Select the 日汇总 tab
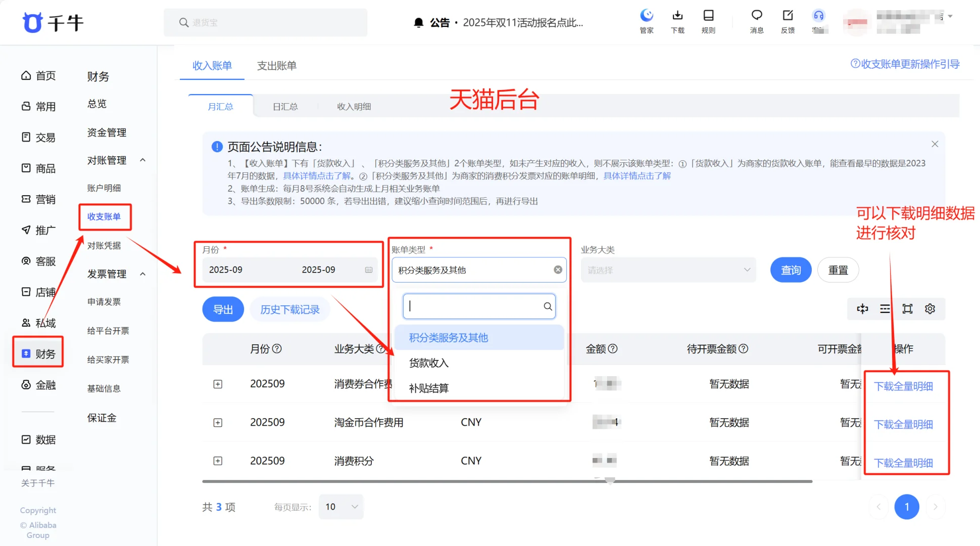This screenshot has width=980, height=546. [285, 107]
